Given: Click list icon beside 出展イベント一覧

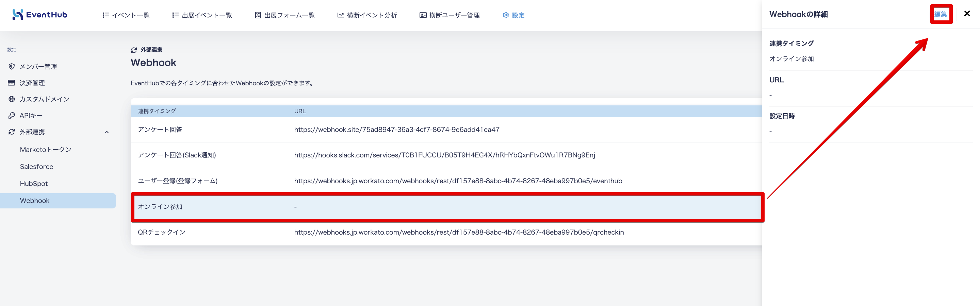Looking at the screenshot, I should [x=175, y=15].
